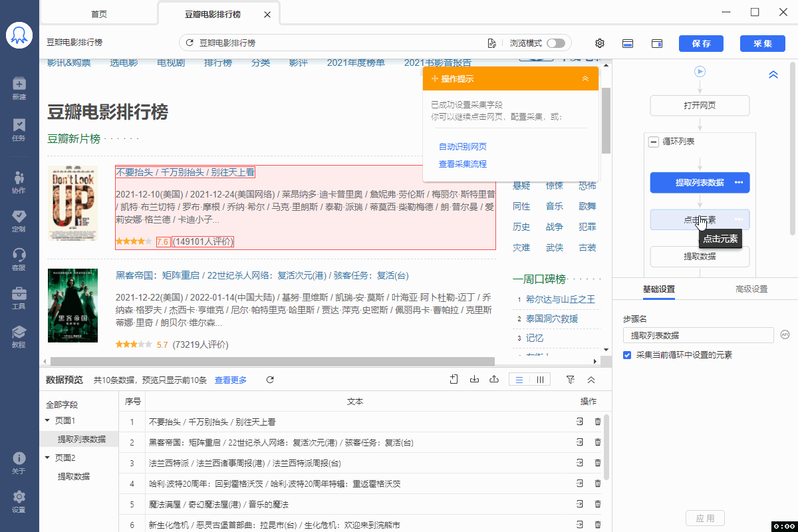Uncheck 采集当前循环中设置的元素 checkbox

point(627,355)
